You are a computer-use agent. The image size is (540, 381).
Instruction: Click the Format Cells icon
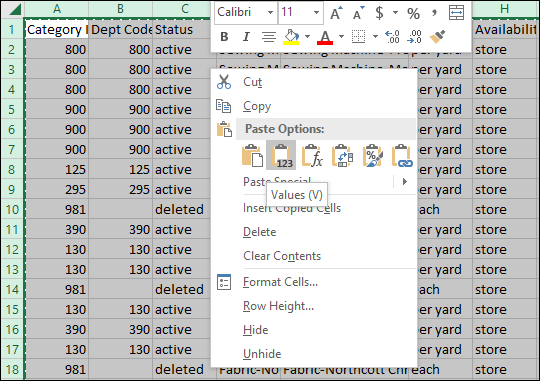(224, 282)
